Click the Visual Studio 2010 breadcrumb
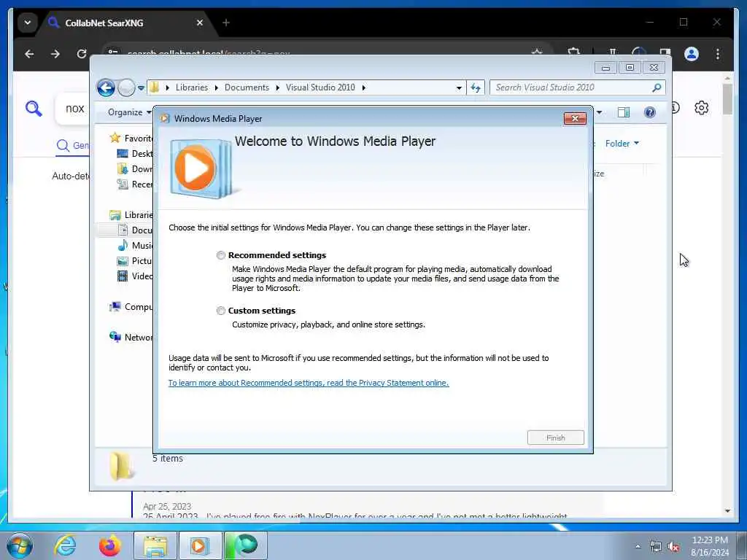 pos(320,87)
